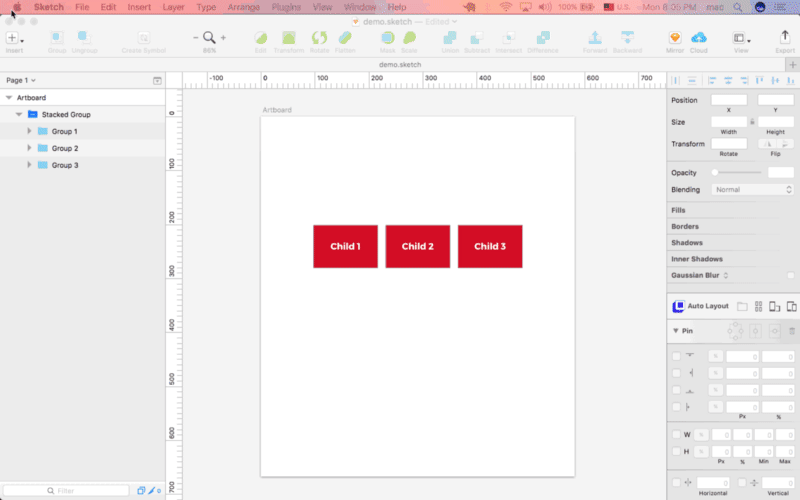This screenshot has width=800, height=500.
Task: Apply the Subtract boolean operation
Action: pos(477,38)
